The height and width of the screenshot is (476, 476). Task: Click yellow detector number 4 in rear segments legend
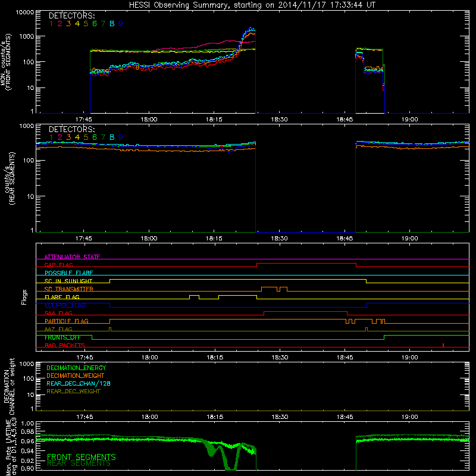coord(77,137)
